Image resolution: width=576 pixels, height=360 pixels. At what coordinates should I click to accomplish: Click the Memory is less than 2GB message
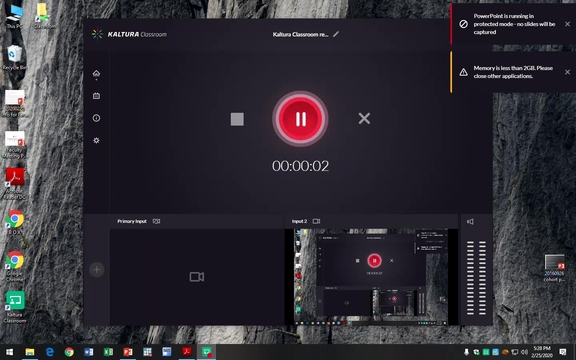[x=513, y=72]
